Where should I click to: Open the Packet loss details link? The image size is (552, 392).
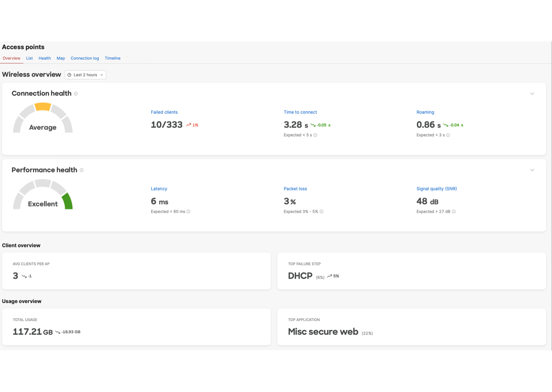(x=295, y=188)
